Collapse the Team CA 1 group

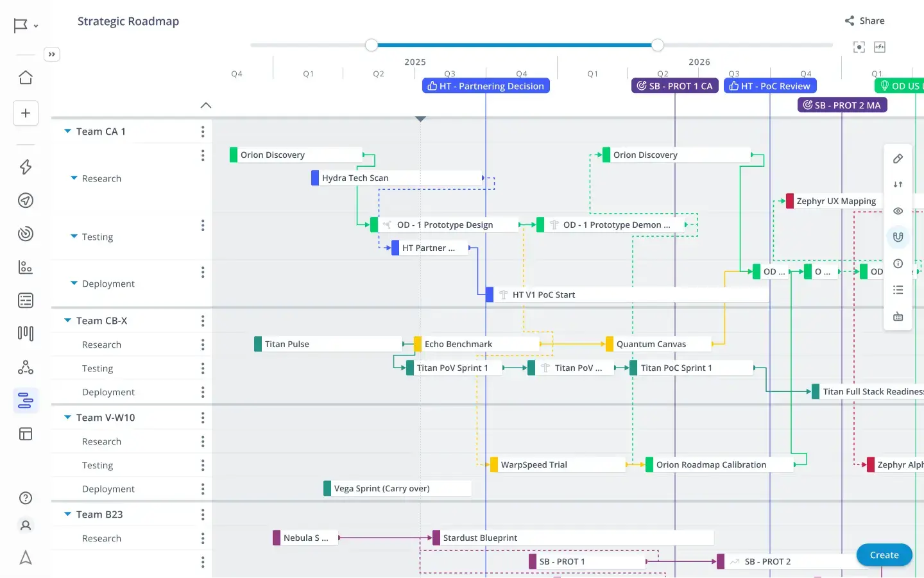click(x=67, y=131)
